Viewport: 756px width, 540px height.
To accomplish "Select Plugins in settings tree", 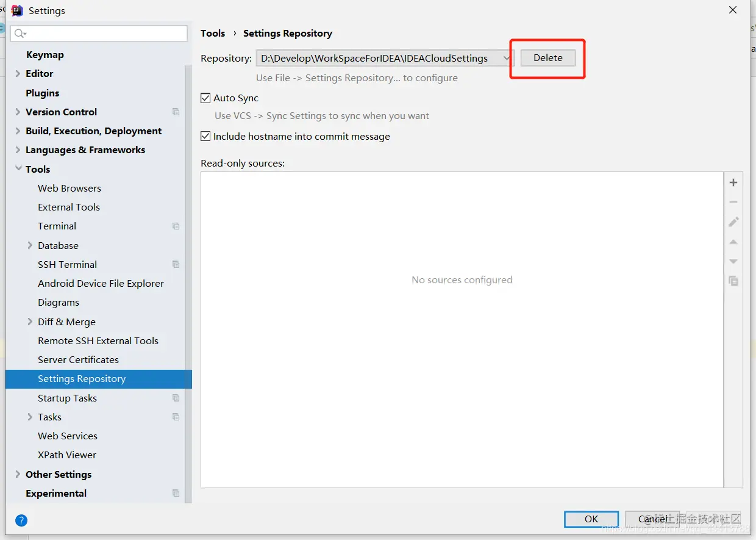I will 43,93.
